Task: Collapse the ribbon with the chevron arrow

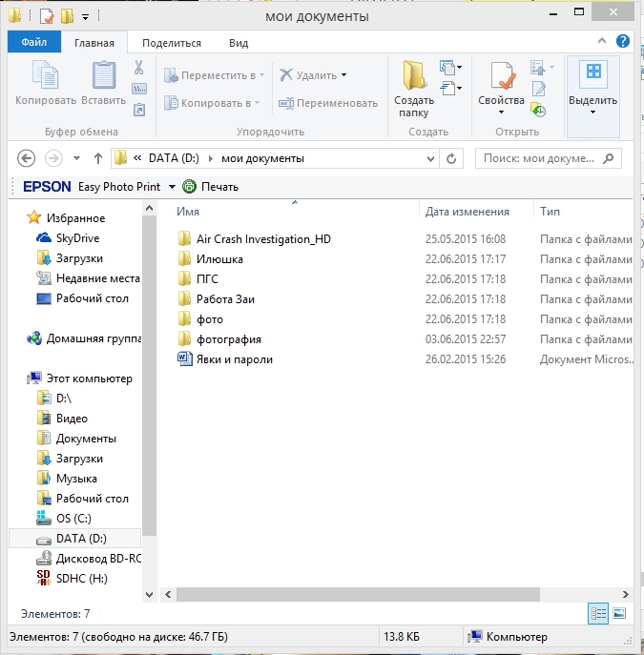Action: click(601, 42)
